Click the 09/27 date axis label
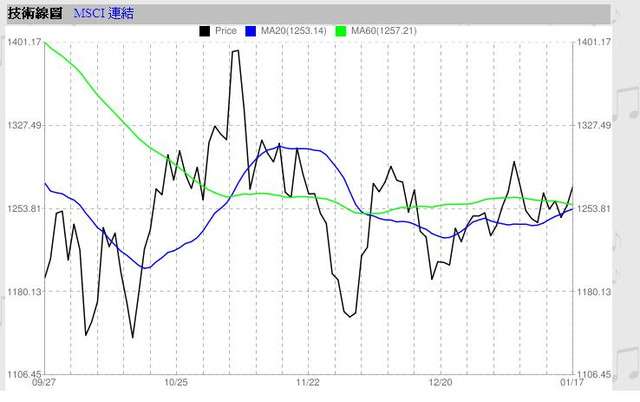640x402 pixels. click(x=44, y=382)
